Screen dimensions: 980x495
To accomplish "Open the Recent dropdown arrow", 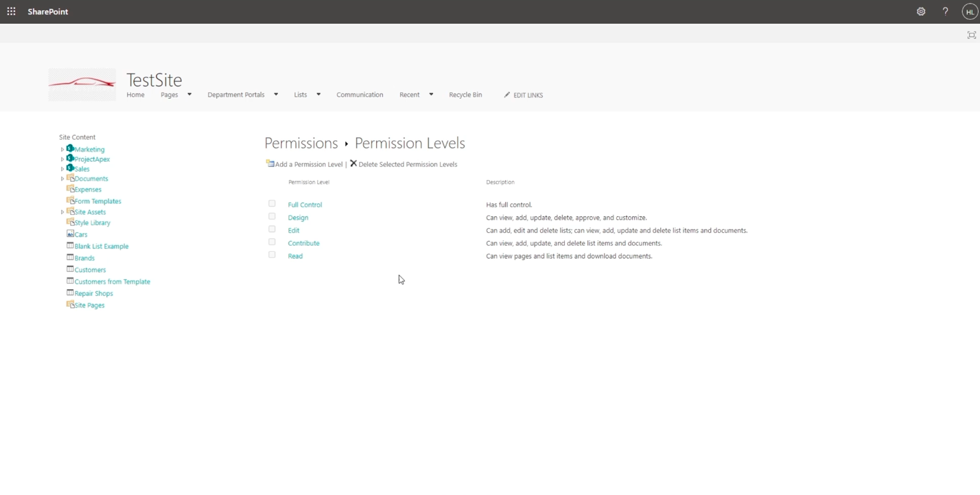I will pyautogui.click(x=431, y=94).
